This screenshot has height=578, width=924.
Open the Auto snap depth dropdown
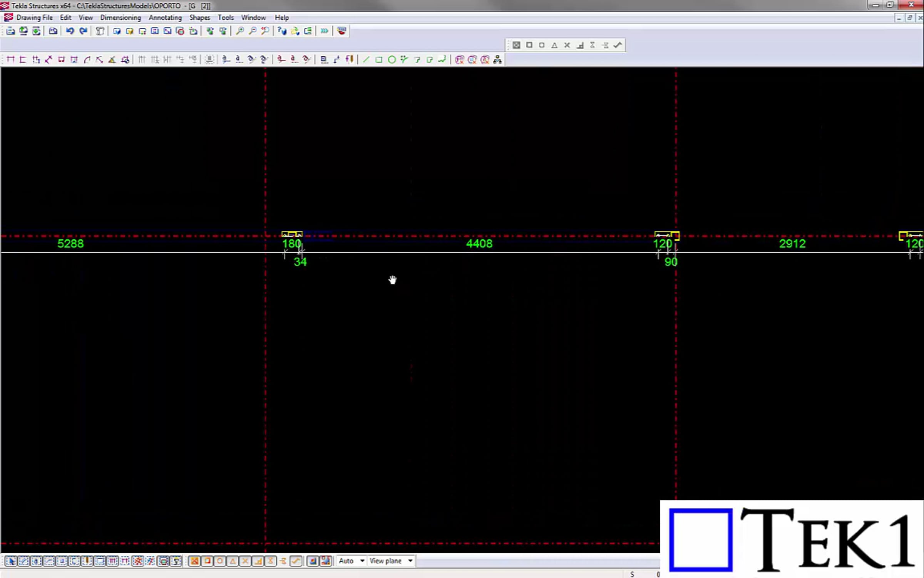352,561
